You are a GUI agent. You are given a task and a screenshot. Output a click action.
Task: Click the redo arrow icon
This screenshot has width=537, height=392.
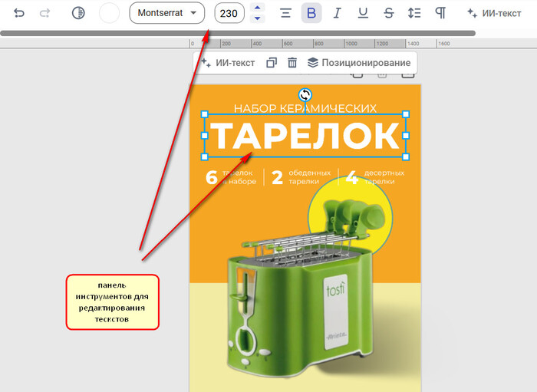coord(44,13)
